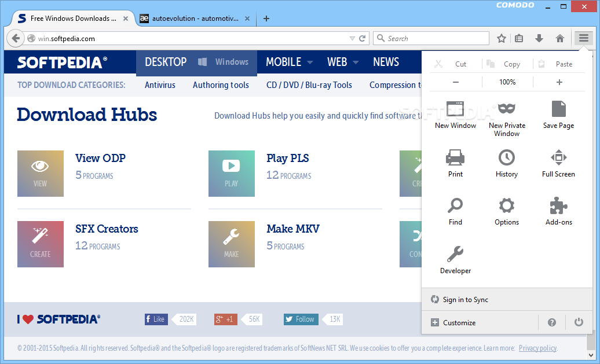Close the Free Windows Downloads tab
The width and height of the screenshot is (600, 364).
click(x=126, y=19)
